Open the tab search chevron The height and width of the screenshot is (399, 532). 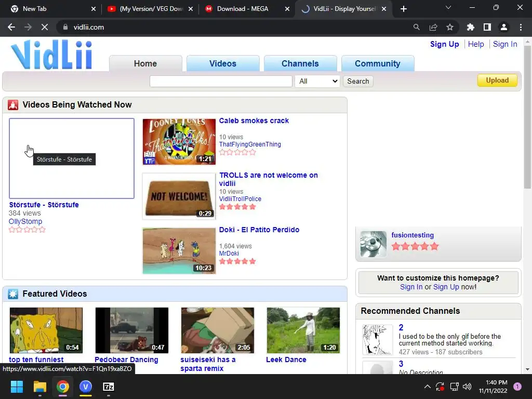[448, 7]
